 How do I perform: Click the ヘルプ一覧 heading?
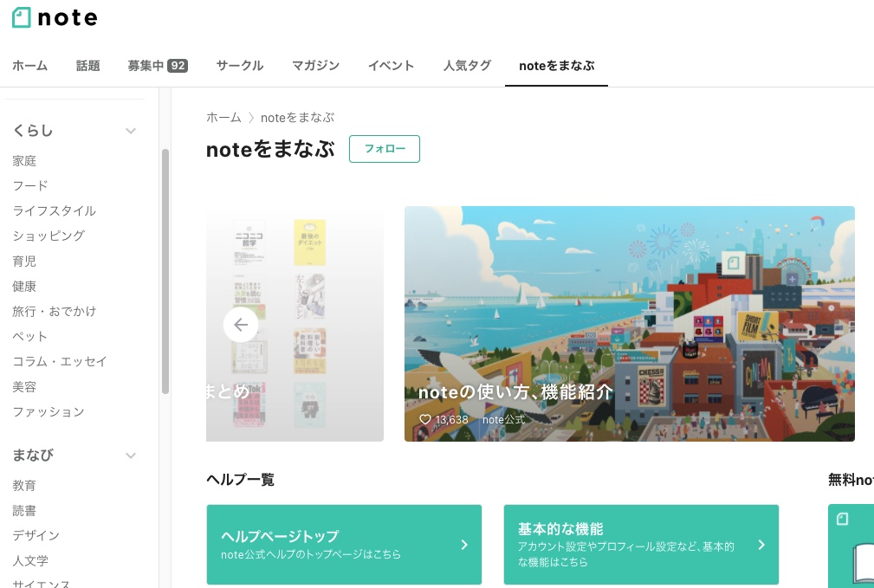coord(240,479)
